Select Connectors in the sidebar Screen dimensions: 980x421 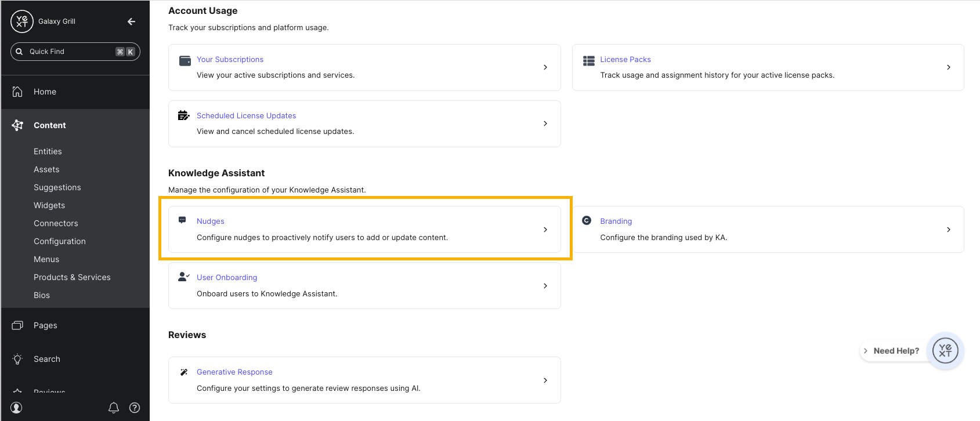(x=56, y=223)
